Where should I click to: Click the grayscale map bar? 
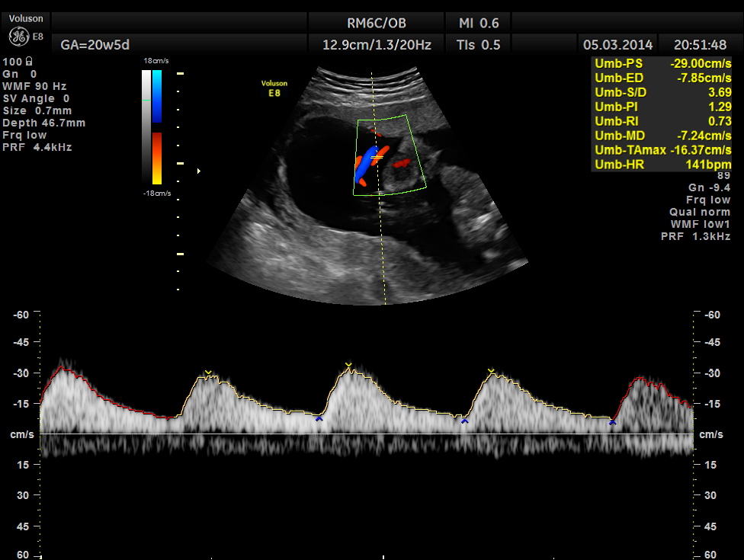(146, 127)
